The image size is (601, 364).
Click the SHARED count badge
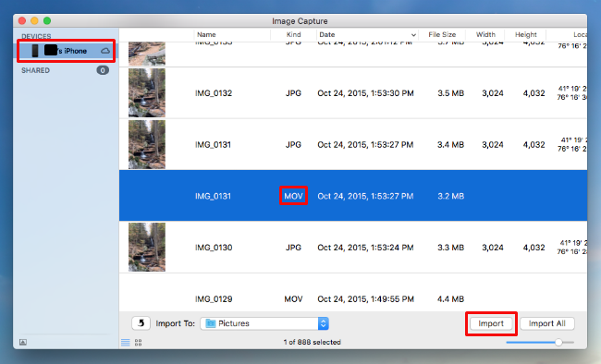click(x=103, y=70)
